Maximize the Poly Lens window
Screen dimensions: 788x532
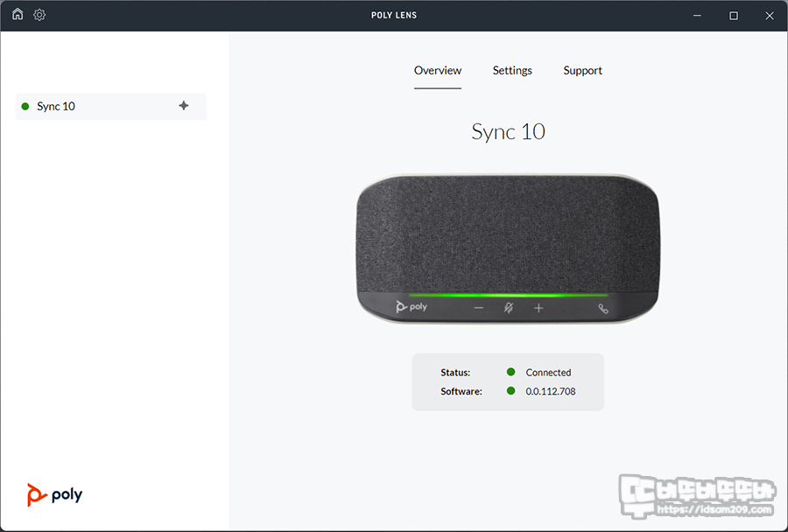(734, 16)
